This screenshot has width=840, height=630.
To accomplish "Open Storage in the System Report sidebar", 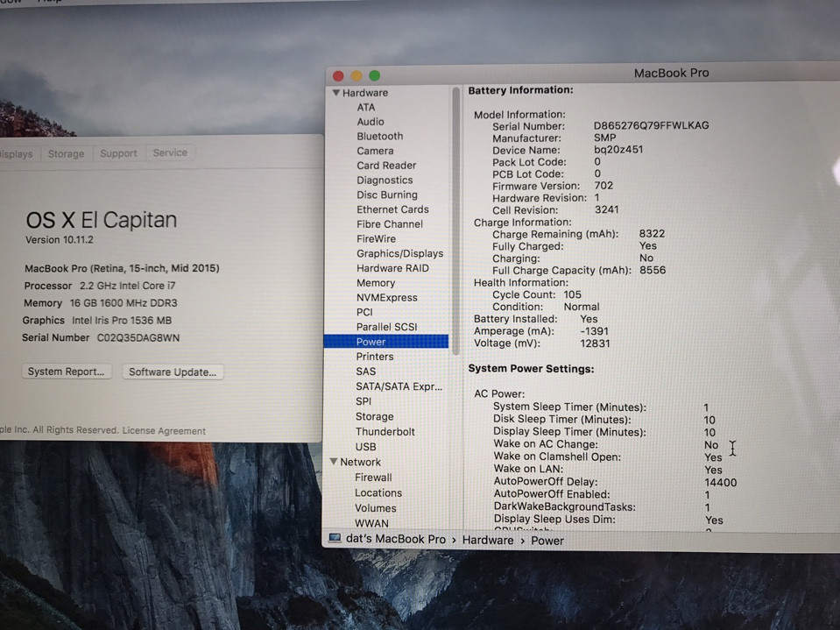I will (x=375, y=416).
